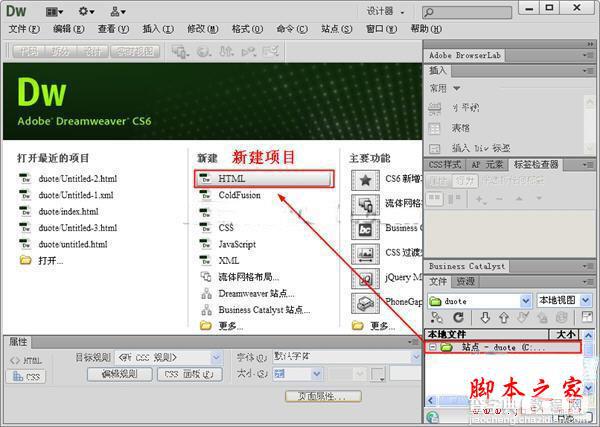
Task: Open the layout menu icon in the title bar
Action: click(54, 12)
